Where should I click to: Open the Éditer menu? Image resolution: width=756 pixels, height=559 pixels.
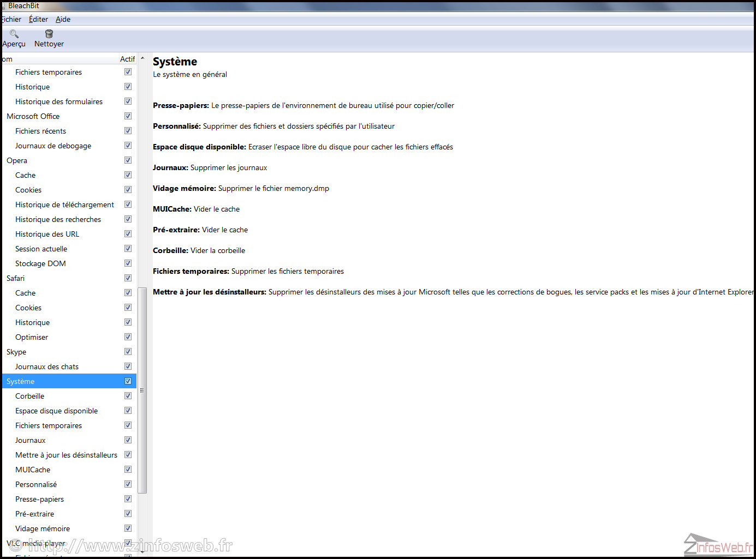tap(38, 19)
